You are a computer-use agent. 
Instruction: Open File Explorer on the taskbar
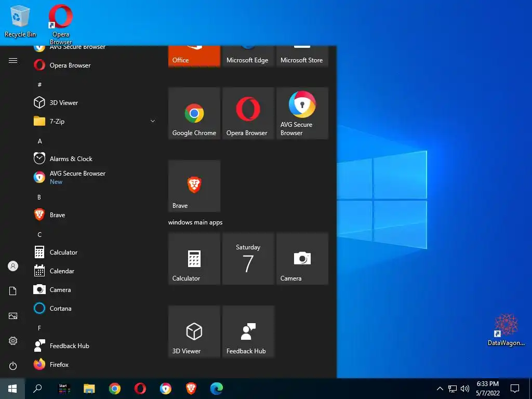click(89, 389)
